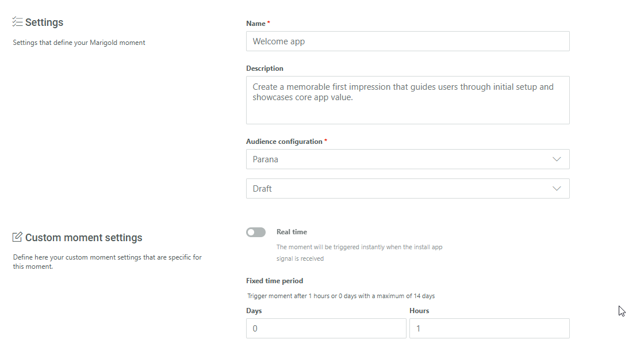This screenshot has width=644, height=358.
Task: Focus the Name field containing Welcome app
Action: [x=408, y=41]
